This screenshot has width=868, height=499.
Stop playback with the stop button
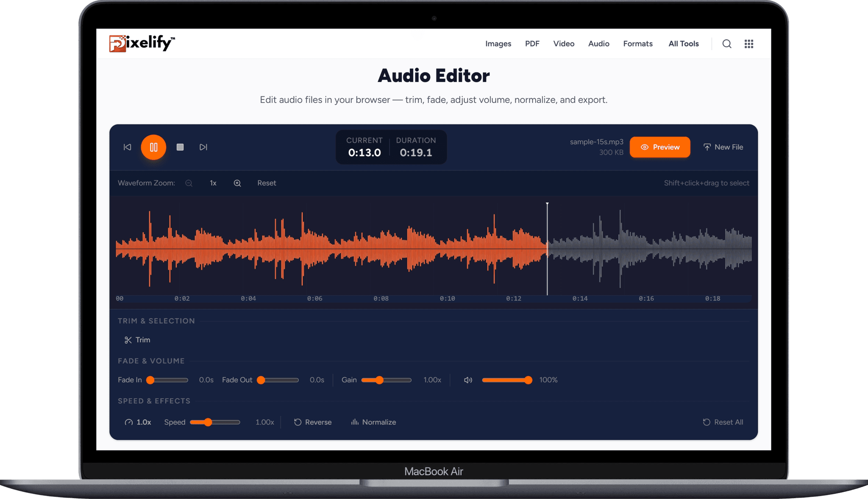pyautogui.click(x=180, y=147)
